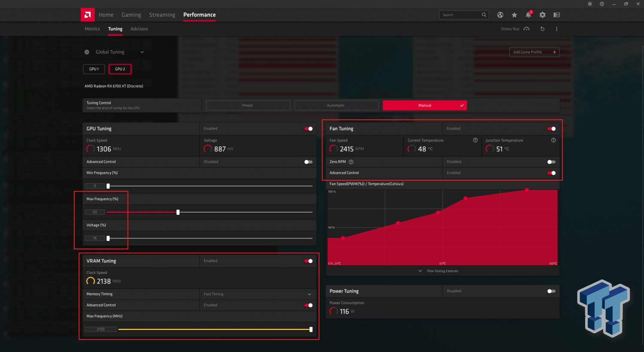Toggle VRAM Advanced Control switch
The image size is (644, 352).
309,305
